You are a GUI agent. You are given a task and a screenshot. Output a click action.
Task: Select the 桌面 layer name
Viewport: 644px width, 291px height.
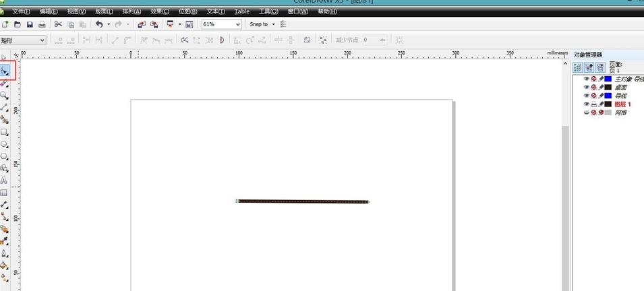(x=620, y=88)
